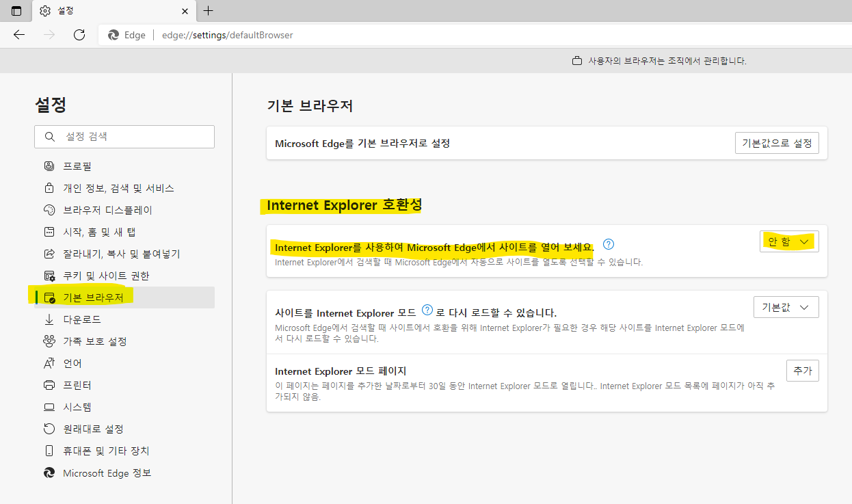Viewport: 852px width, 504px height.
Task: Click the forward arrow button
Action: click(x=49, y=35)
